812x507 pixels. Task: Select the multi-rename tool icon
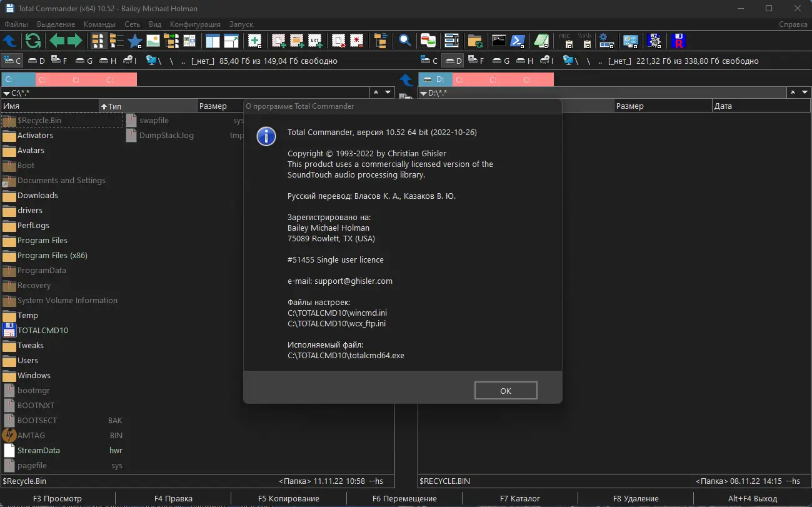tap(453, 40)
